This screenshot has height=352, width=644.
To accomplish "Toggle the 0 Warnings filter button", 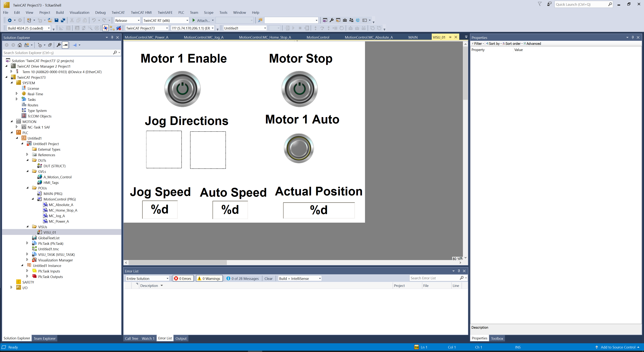I will 209,279.
